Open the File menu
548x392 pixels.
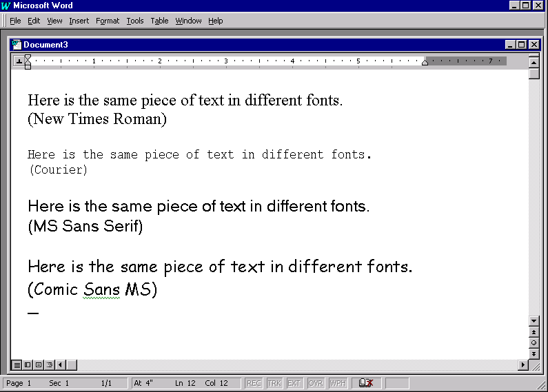(15, 21)
